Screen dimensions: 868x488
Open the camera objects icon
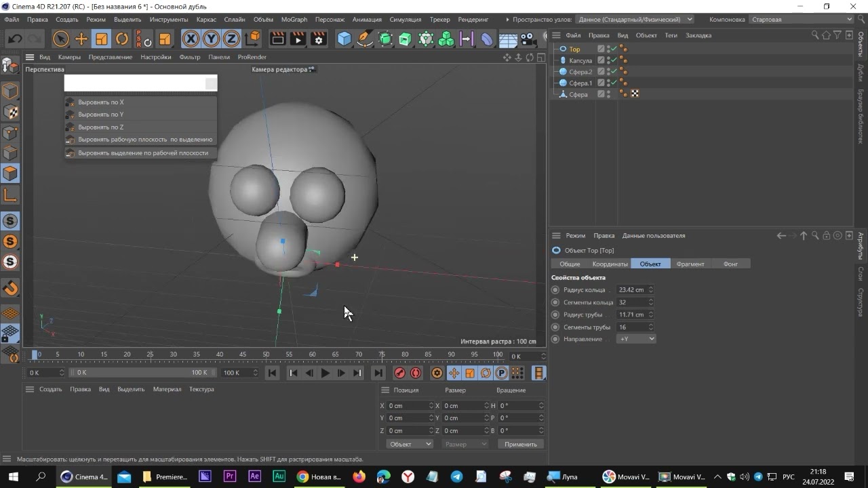pos(528,39)
